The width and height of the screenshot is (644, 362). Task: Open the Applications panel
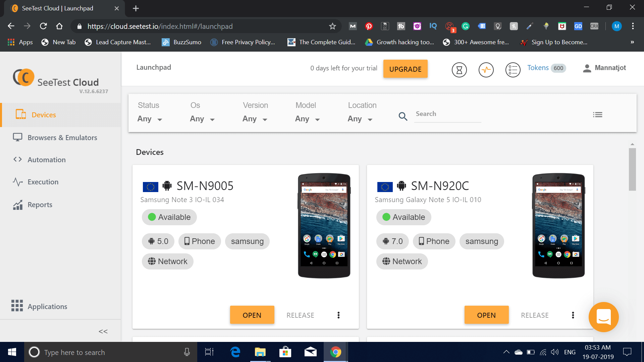[x=47, y=306]
